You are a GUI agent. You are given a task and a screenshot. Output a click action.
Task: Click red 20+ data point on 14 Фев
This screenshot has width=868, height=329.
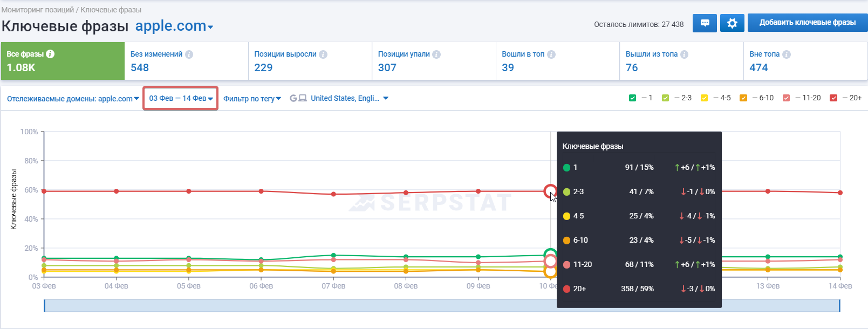click(x=840, y=193)
